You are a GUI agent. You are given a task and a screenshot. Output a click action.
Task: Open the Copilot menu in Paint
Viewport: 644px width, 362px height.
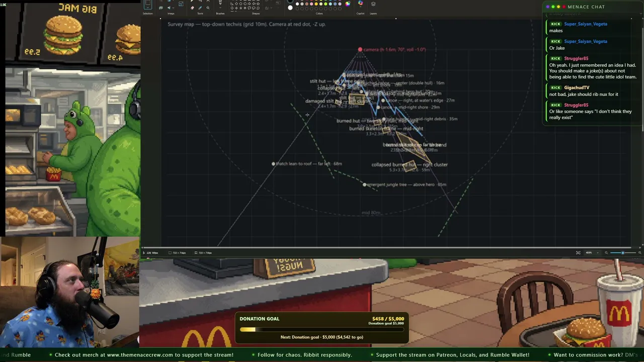pos(360,3)
